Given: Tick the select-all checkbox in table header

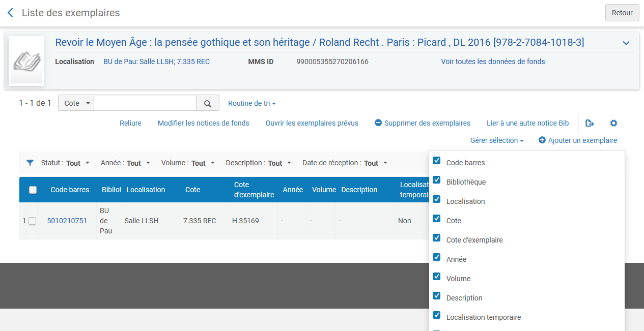Looking at the screenshot, I should (x=33, y=190).
